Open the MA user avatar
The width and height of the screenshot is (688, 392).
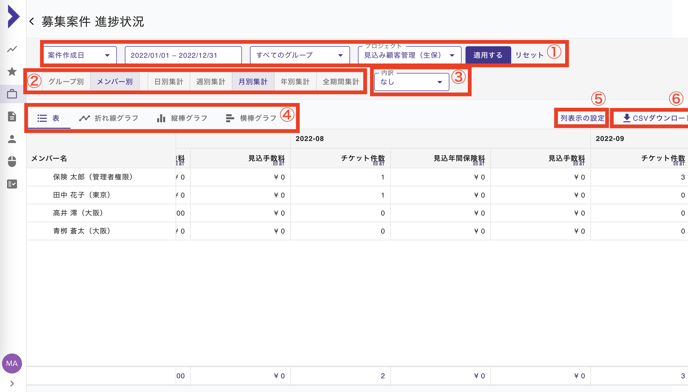pyautogui.click(x=12, y=363)
